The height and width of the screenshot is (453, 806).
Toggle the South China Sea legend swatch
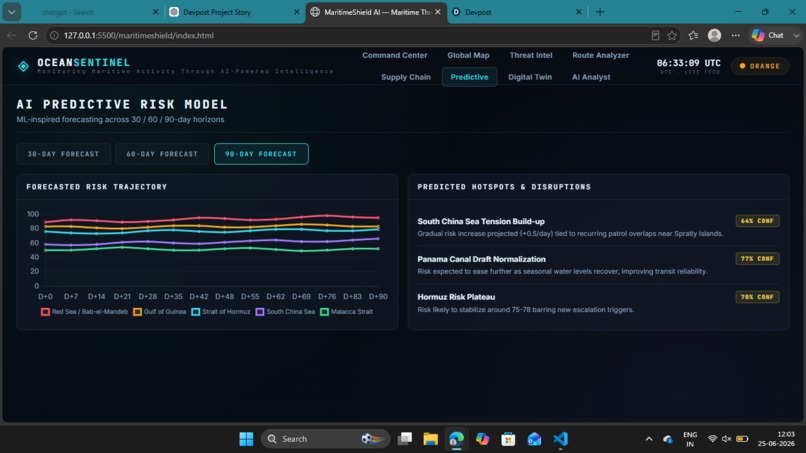pyautogui.click(x=260, y=312)
